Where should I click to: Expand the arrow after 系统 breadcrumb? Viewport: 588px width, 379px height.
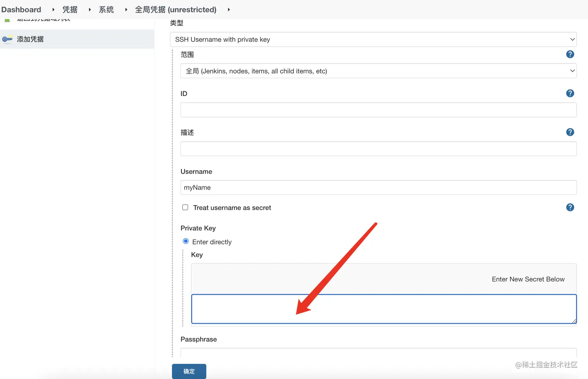click(x=126, y=10)
